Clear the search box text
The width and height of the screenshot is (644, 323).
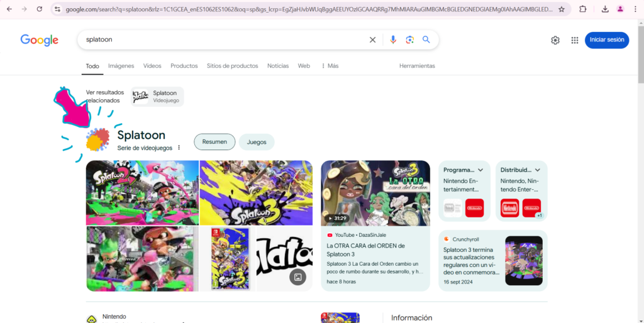tap(372, 40)
